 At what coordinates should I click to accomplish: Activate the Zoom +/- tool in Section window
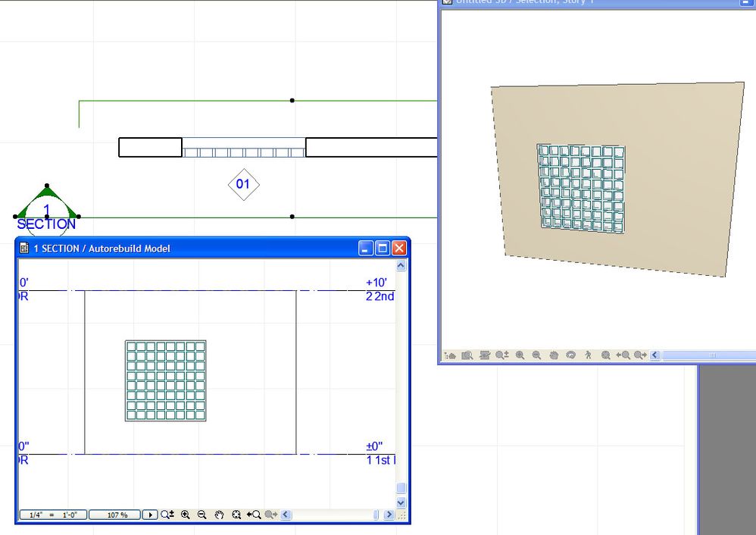pos(167,515)
